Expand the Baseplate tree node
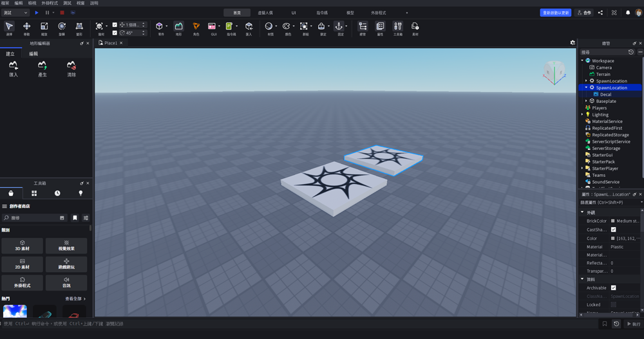 [x=586, y=101]
